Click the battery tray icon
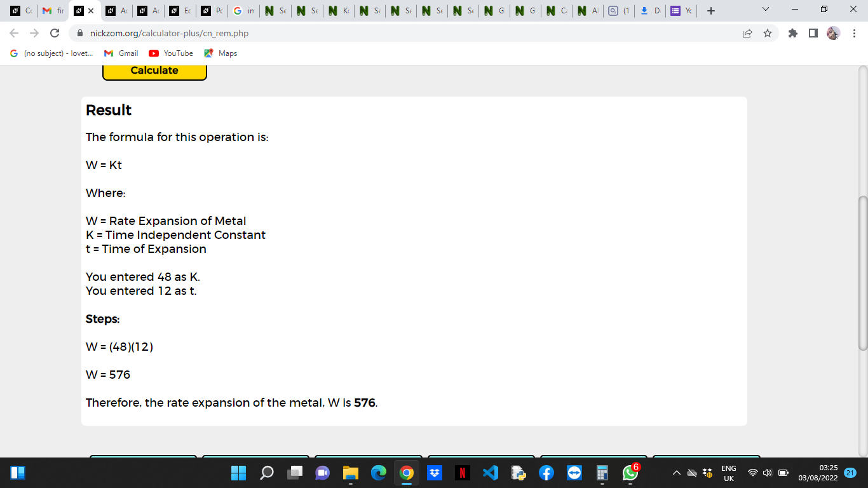 (783, 473)
